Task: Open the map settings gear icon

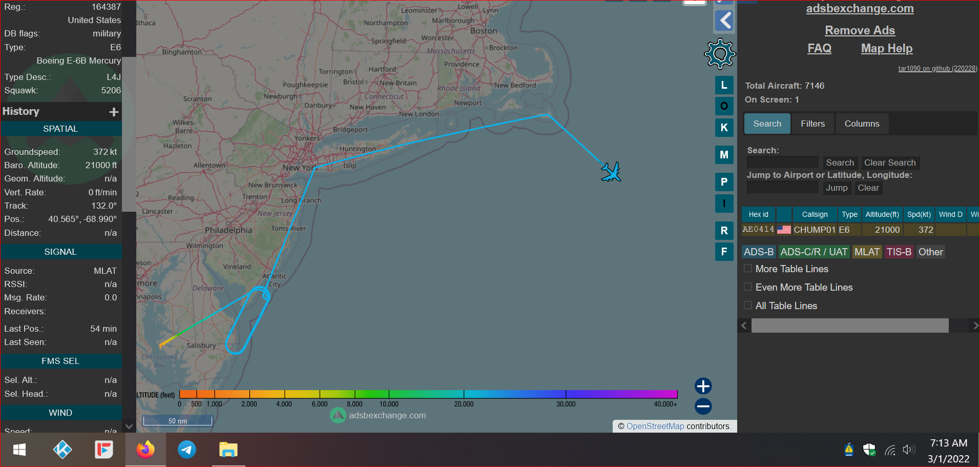Action: pyautogui.click(x=720, y=53)
